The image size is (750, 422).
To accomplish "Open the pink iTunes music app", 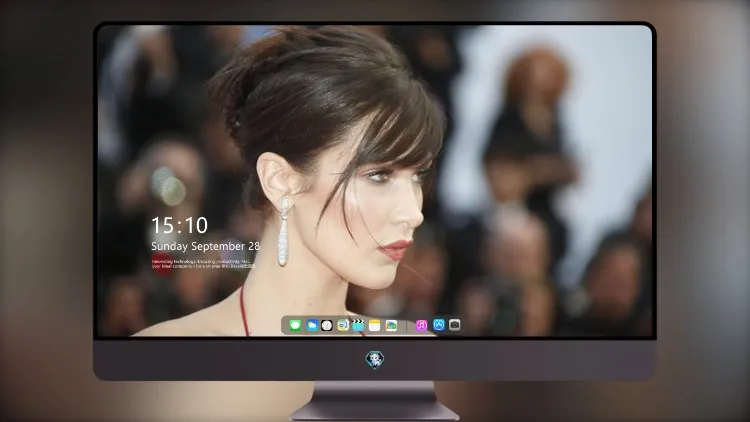I will coord(421,325).
